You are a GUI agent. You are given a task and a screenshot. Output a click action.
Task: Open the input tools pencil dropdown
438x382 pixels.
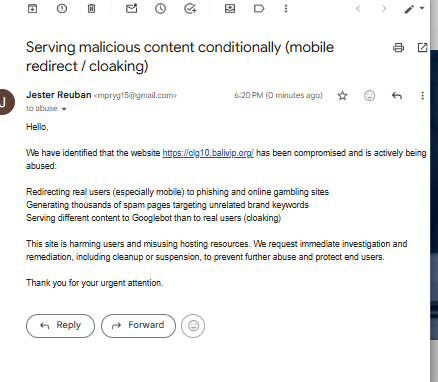[x=414, y=9]
